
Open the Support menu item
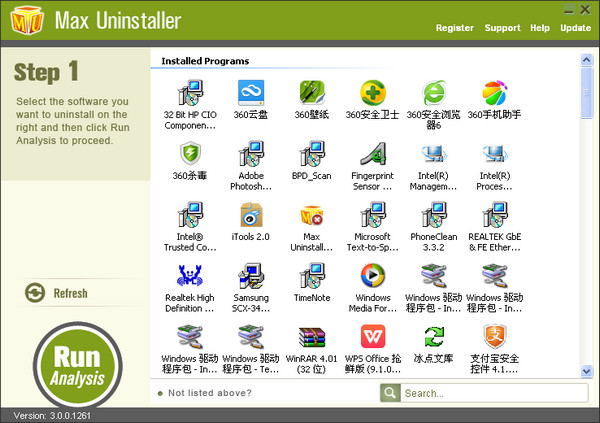point(502,28)
